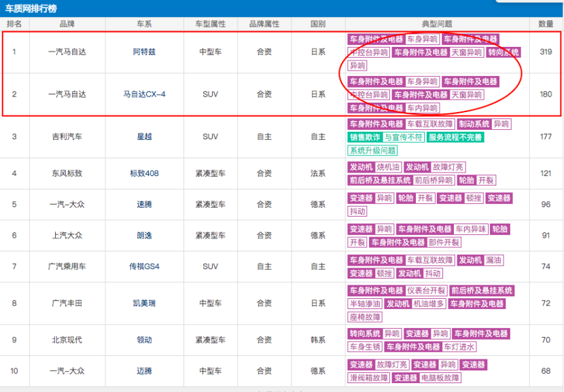The image size is (564, 392).
Task: Click the 数量 column header
Action: pos(546,24)
